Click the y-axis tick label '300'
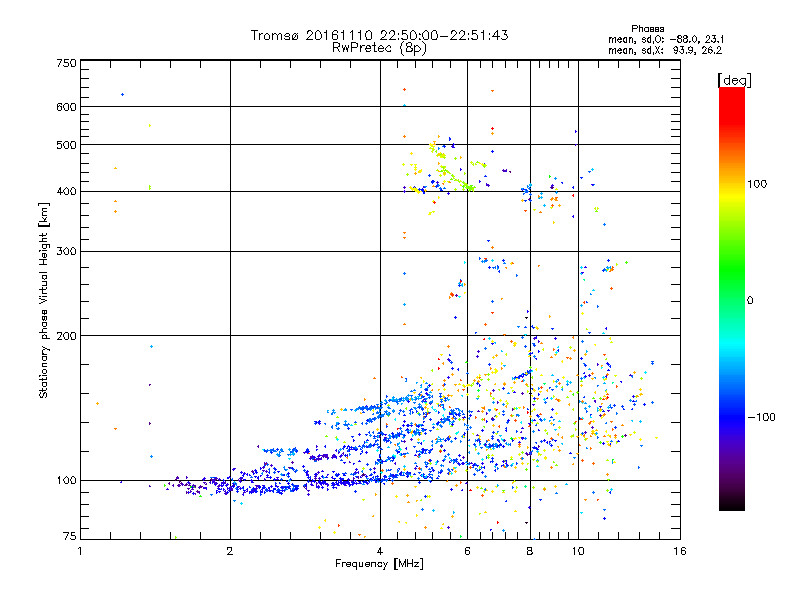This screenshot has width=800, height=600. click(66, 252)
